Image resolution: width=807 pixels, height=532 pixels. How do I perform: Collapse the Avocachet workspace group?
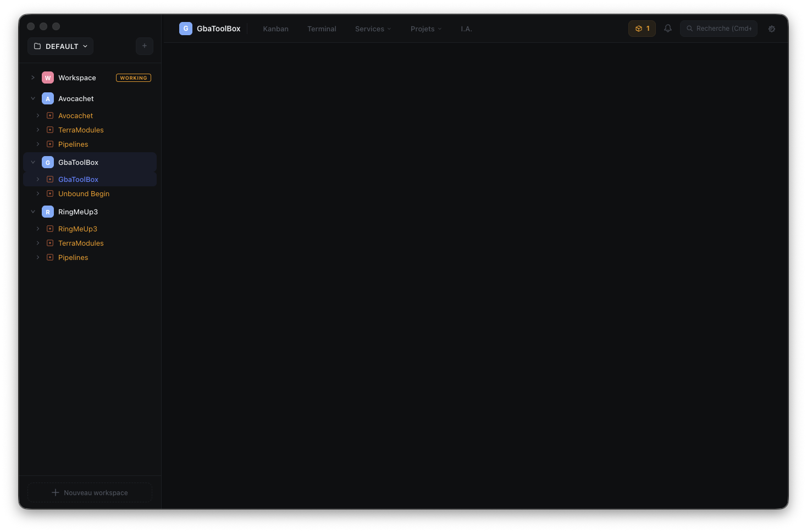click(33, 99)
